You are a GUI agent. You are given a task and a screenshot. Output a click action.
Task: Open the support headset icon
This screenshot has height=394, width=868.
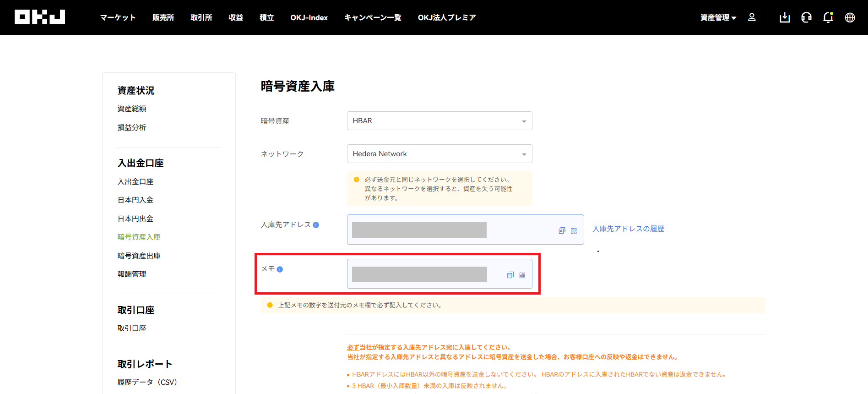[x=806, y=17]
